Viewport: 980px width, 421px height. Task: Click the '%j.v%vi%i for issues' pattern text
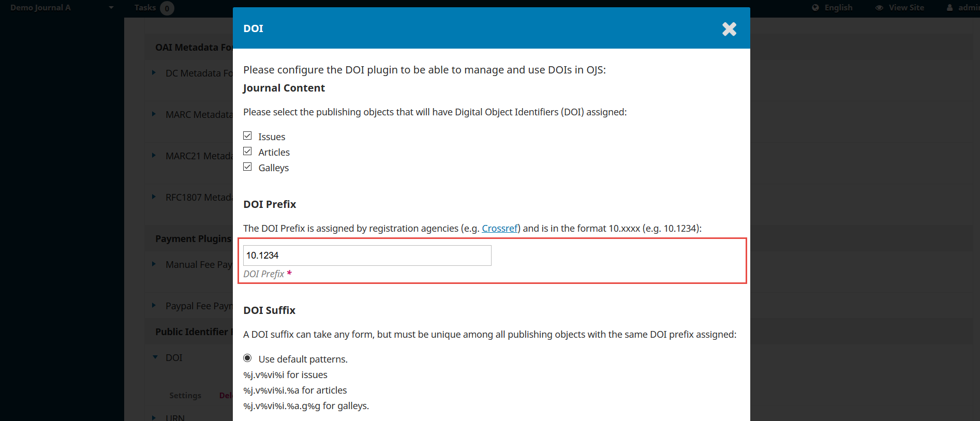pos(285,375)
